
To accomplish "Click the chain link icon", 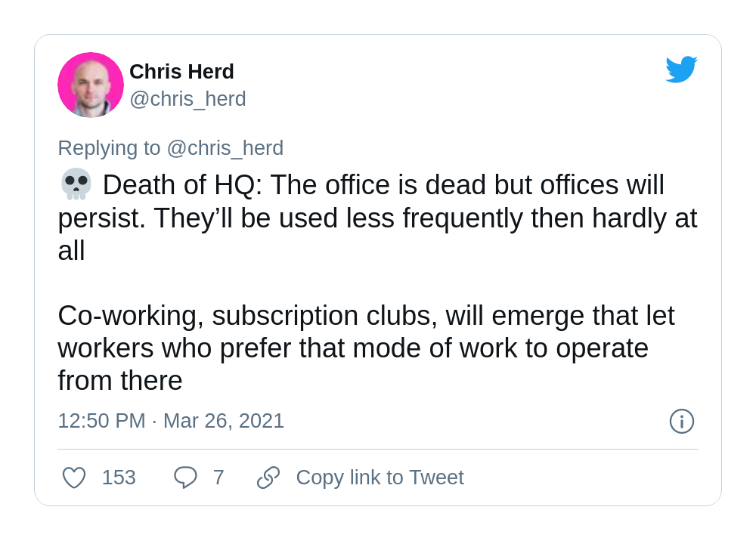I will (x=268, y=478).
